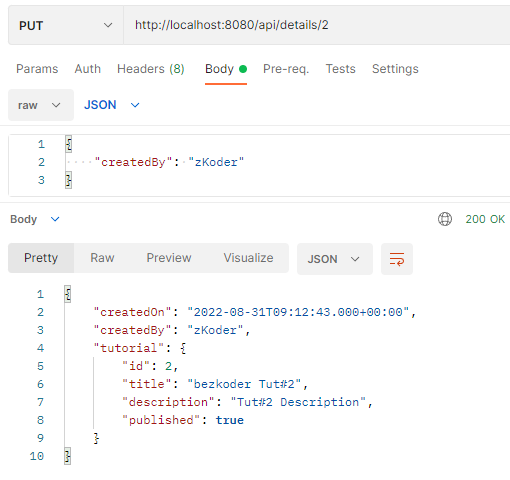510x480 pixels.
Task: Open the Visualize response view
Action: click(x=248, y=258)
